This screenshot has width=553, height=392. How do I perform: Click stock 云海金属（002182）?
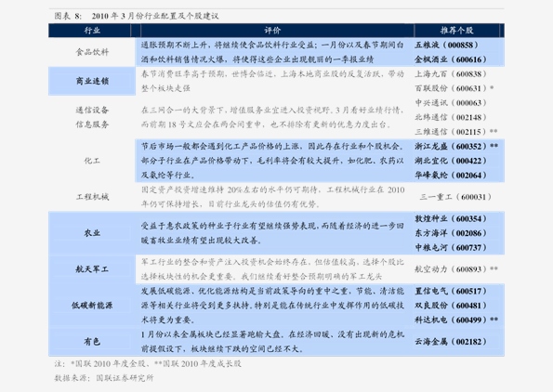451,342
